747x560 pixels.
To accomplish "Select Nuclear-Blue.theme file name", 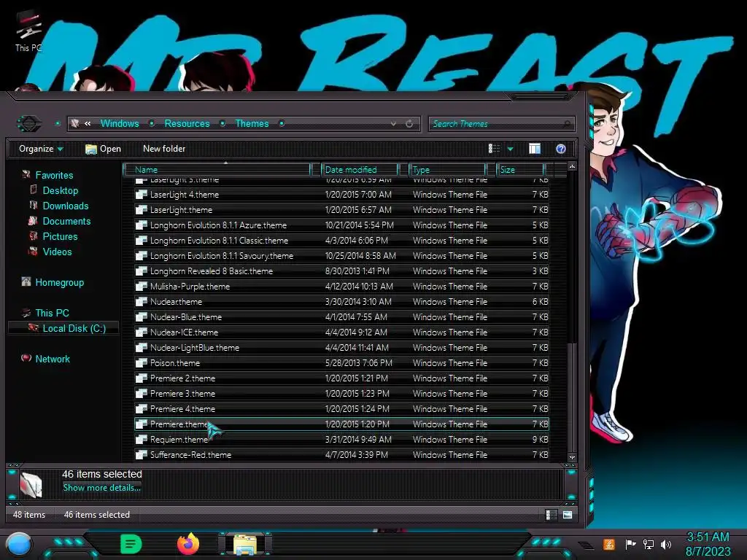I will pyautogui.click(x=186, y=316).
